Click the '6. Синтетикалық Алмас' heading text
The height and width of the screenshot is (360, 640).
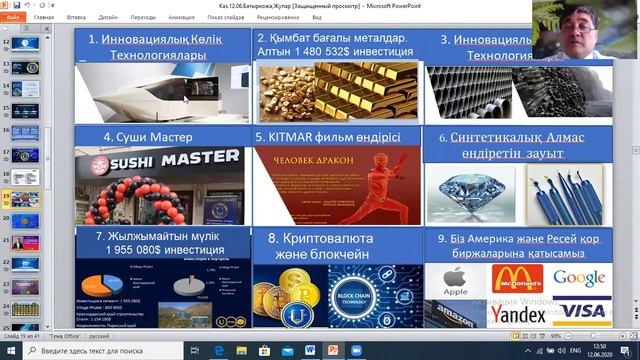[x=512, y=138]
